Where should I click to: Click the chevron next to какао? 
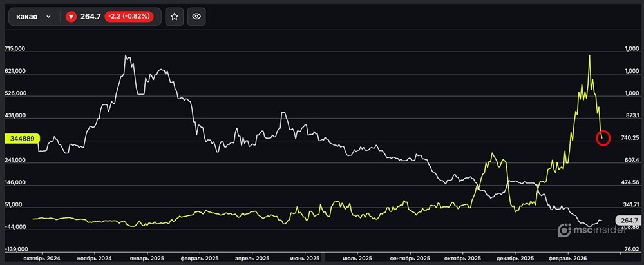(48, 17)
